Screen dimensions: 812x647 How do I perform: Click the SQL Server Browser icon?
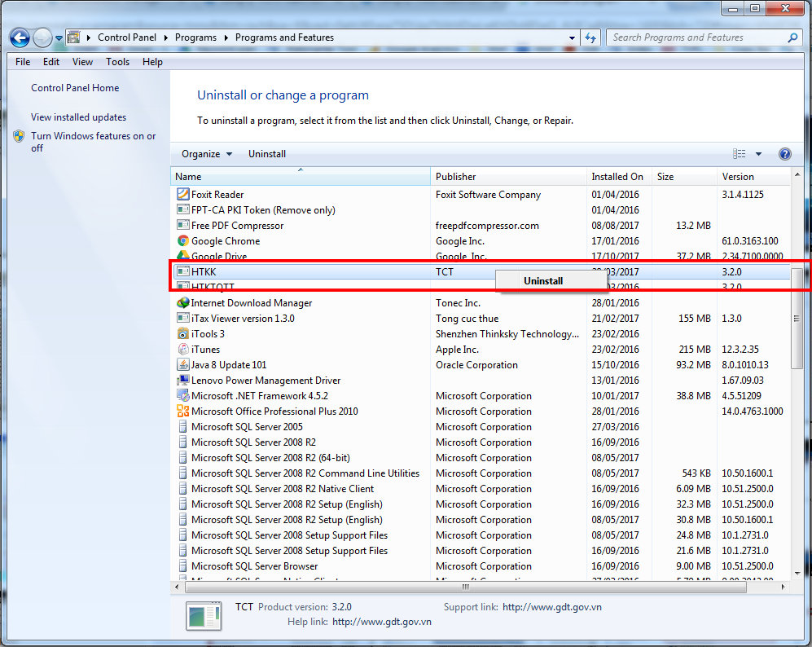182,566
